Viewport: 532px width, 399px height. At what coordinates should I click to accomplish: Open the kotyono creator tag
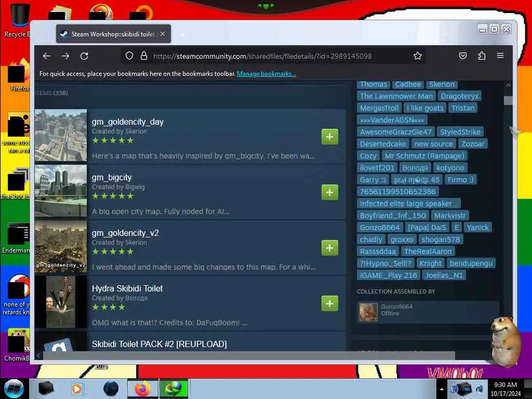450,168
